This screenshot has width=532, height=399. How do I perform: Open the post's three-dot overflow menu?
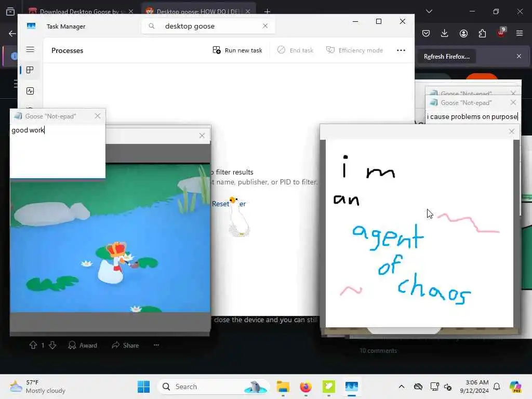click(x=156, y=345)
